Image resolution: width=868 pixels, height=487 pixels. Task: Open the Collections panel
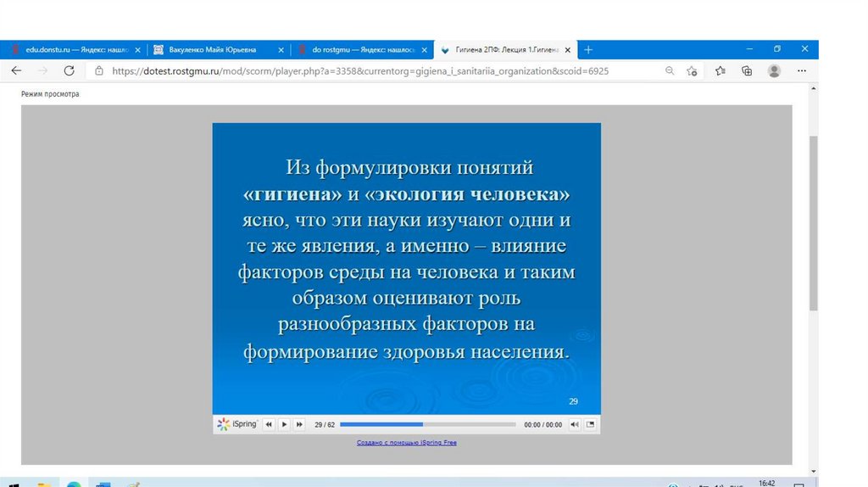[x=747, y=71]
